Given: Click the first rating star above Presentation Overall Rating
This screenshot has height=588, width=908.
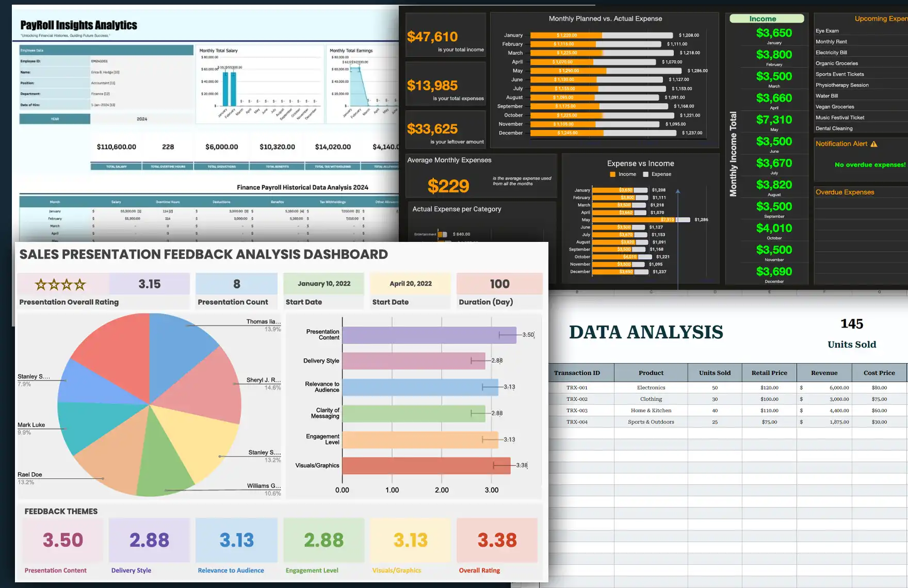Looking at the screenshot, I should (40, 284).
